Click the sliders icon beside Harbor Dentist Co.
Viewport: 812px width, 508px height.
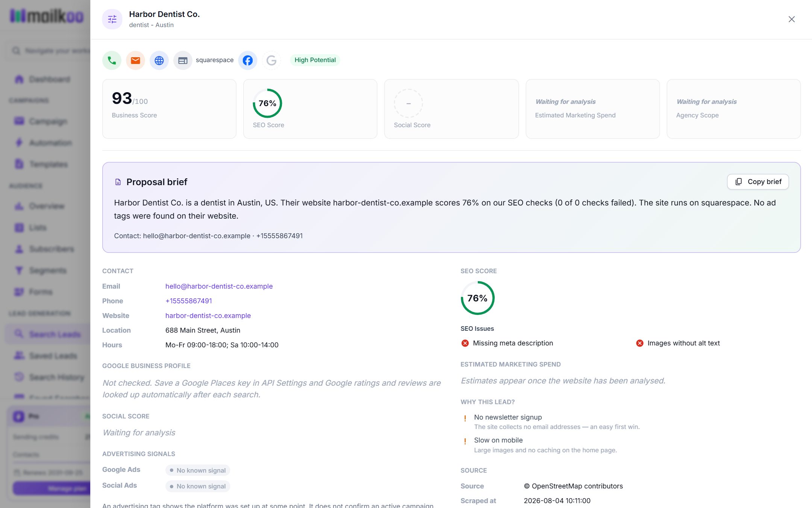click(112, 19)
